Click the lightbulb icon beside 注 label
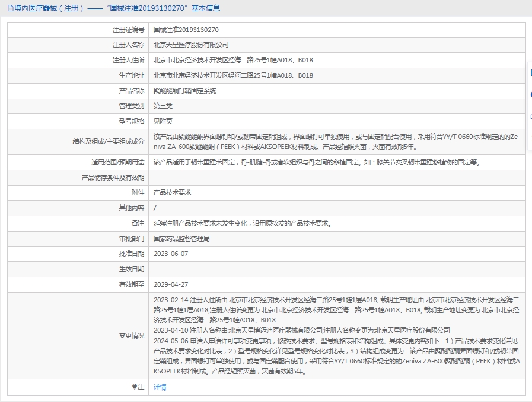532x402 pixels. click(x=135, y=387)
